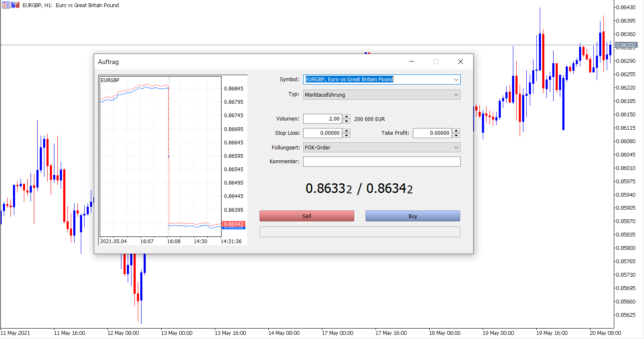Open the Füllungsart dropdown showing FOK-Order

click(x=381, y=147)
